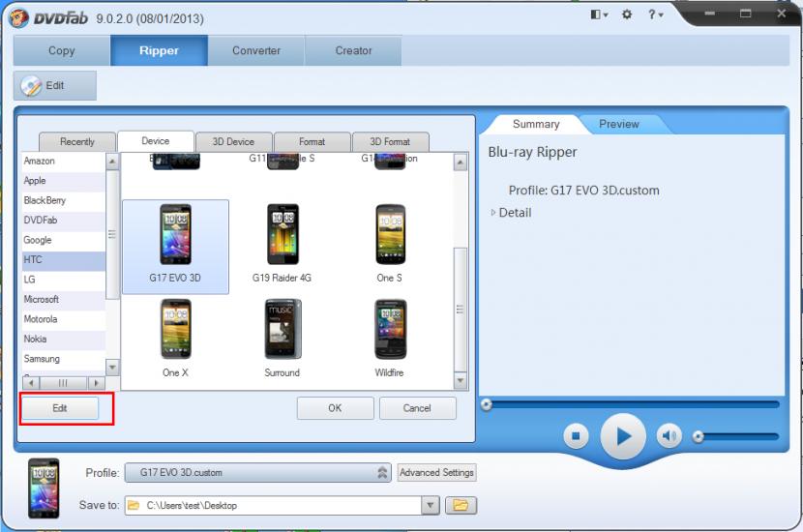Viewport: 803px width, 532px height.
Task: Click the Play button in preview
Action: coord(622,436)
